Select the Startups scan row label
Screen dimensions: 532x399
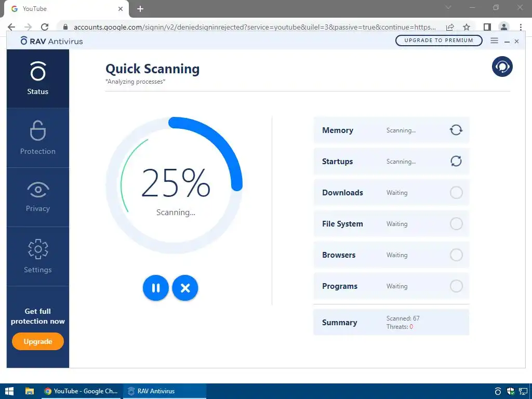337,162
